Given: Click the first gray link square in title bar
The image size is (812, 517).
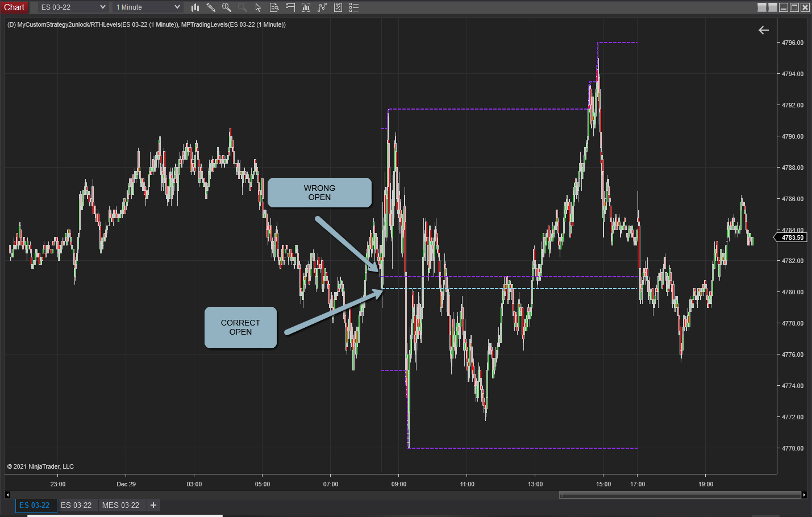Looking at the screenshot, I should click(x=762, y=7).
